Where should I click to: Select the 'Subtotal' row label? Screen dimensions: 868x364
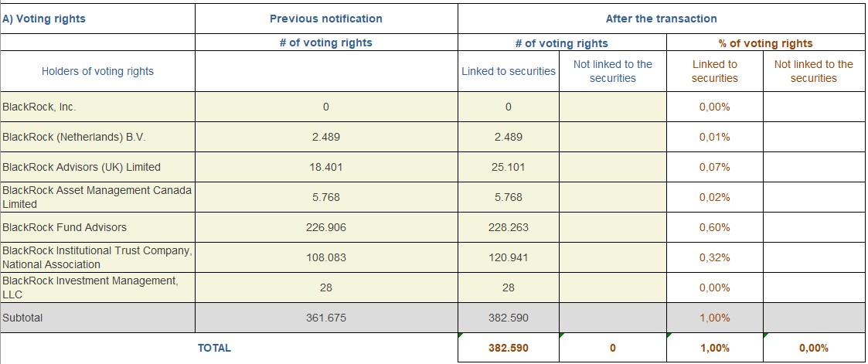24,318
